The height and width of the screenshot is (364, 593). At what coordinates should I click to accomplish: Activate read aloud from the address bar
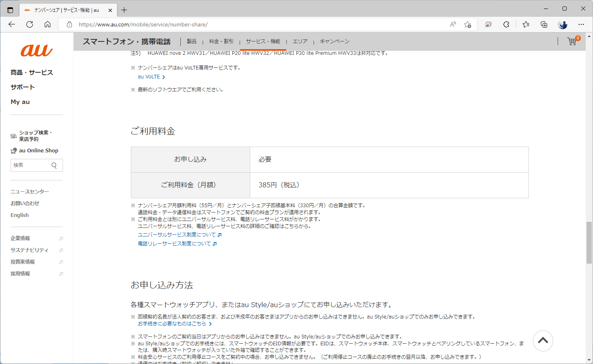(x=452, y=24)
